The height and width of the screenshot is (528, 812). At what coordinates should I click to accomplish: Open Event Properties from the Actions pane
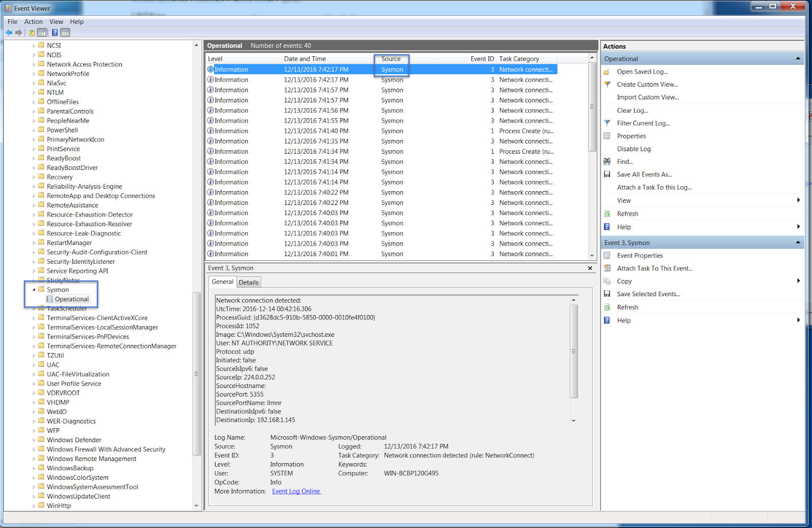(x=639, y=255)
